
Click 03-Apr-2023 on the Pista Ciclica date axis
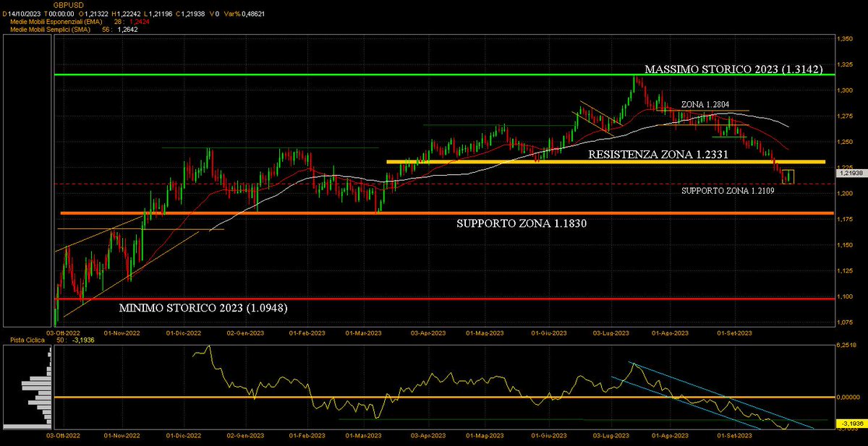(428, 437)
